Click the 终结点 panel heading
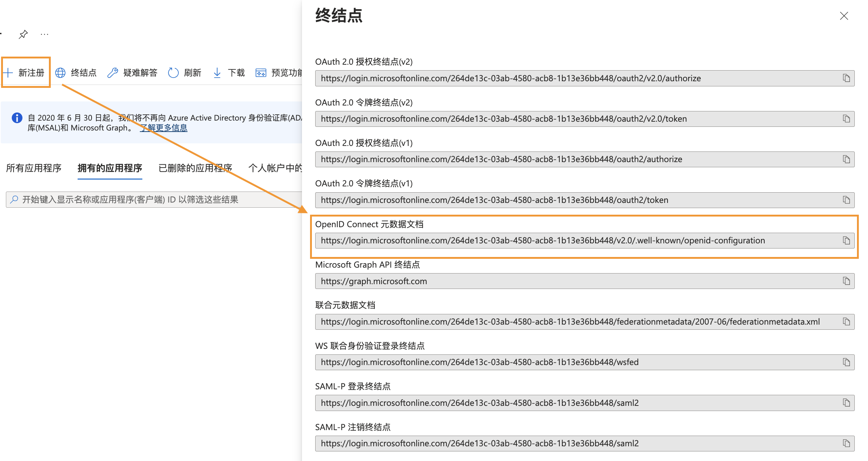 coord(339,16)
